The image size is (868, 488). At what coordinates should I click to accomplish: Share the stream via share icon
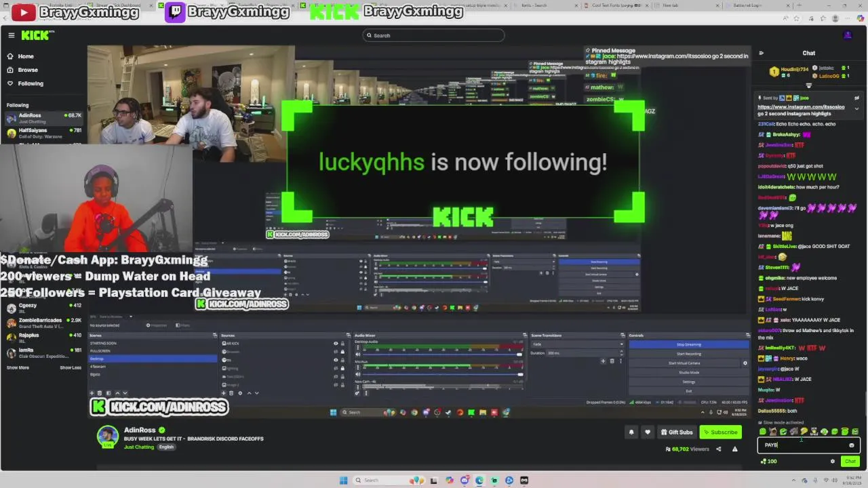pos(719,449)
